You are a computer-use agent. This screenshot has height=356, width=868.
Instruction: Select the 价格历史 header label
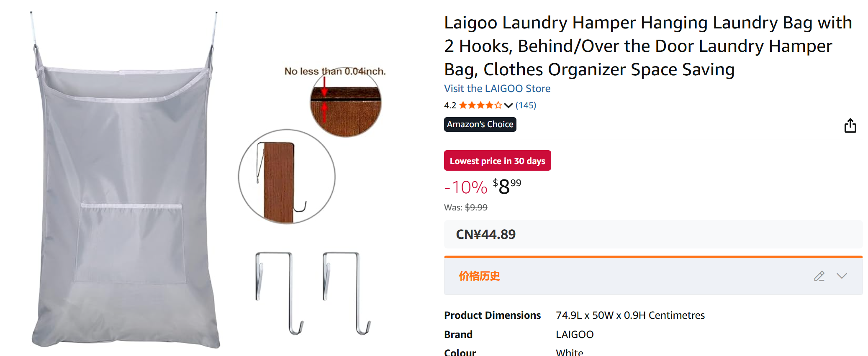(479, 276)
